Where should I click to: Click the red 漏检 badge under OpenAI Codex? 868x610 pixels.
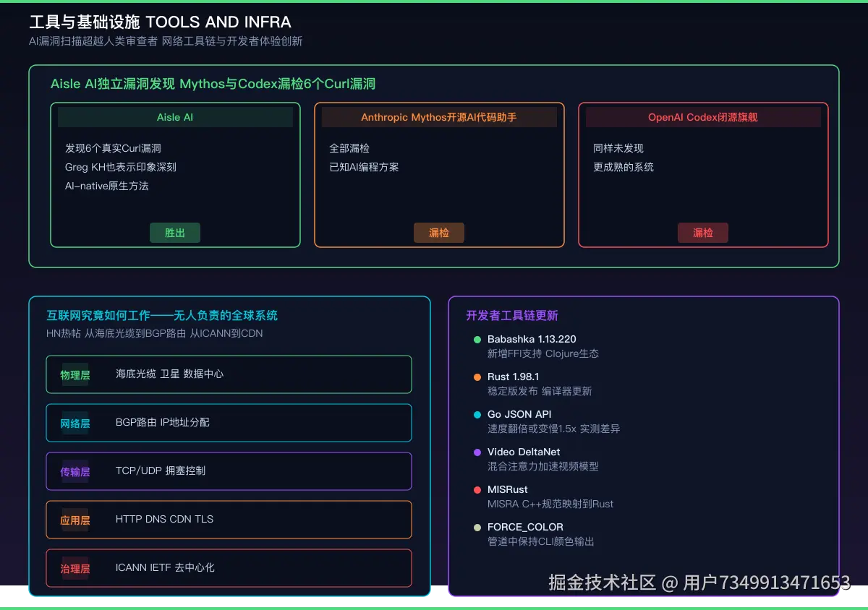(703, 233)
